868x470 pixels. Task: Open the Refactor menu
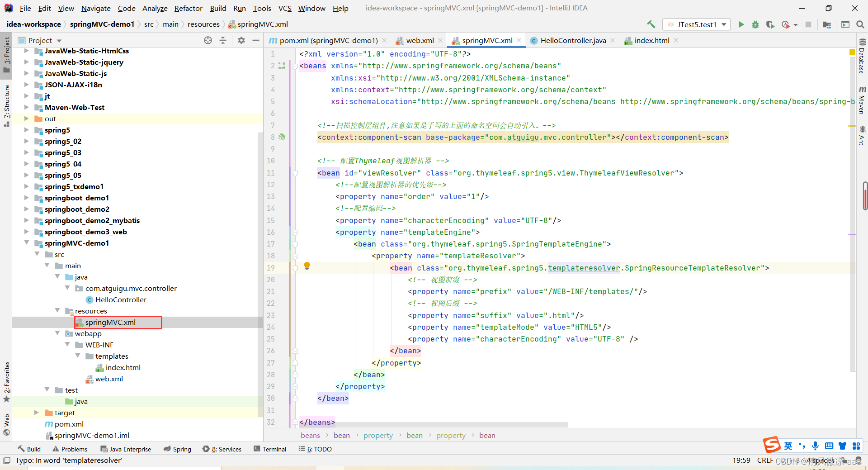[x=189, y=8]
